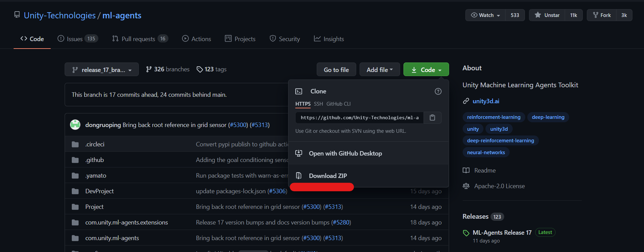Screen dimensions: 644x252
Task: Click the GitHub Desktop download icon
Action: pyautogui.click(x=299, y=153)
